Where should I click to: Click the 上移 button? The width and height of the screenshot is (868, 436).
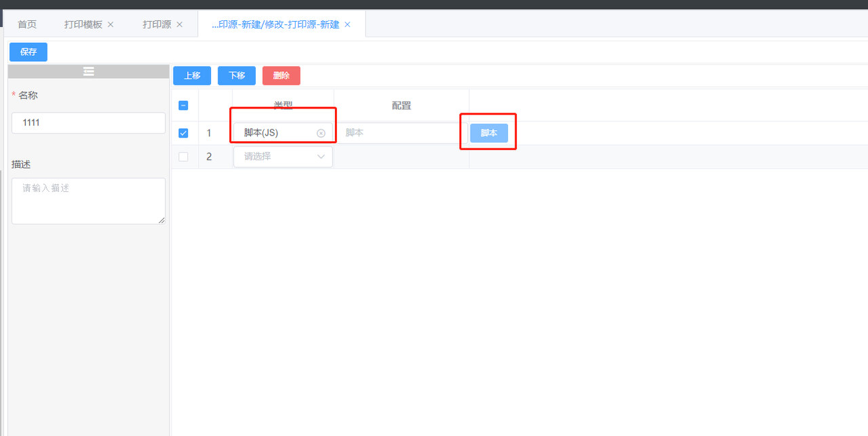pyautogui.click(x=192, y=75)
